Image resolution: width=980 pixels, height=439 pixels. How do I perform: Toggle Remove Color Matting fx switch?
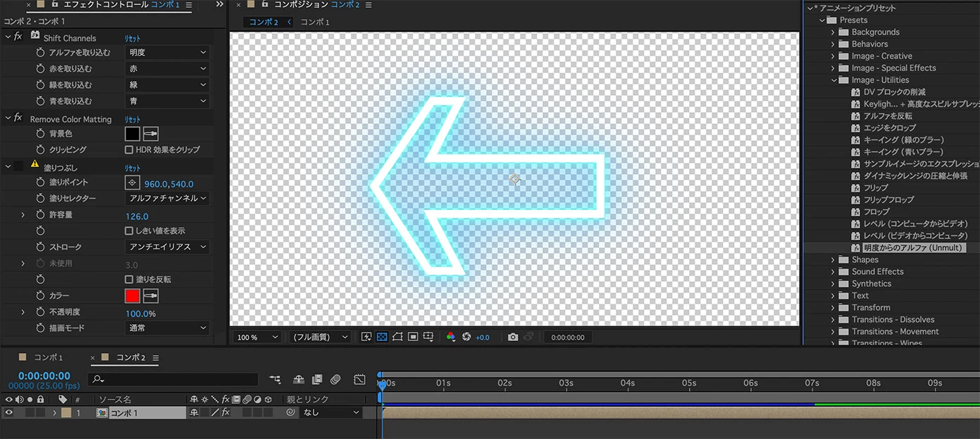coord(17,118)
